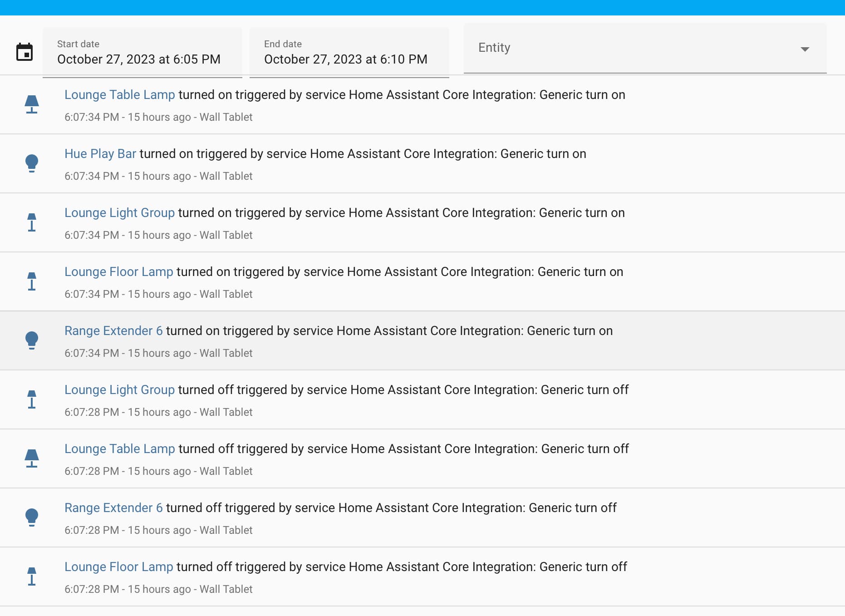Viewport: 845px width, 616px height.
Task: Click the Start date field
Action: (x=142, y=53)
